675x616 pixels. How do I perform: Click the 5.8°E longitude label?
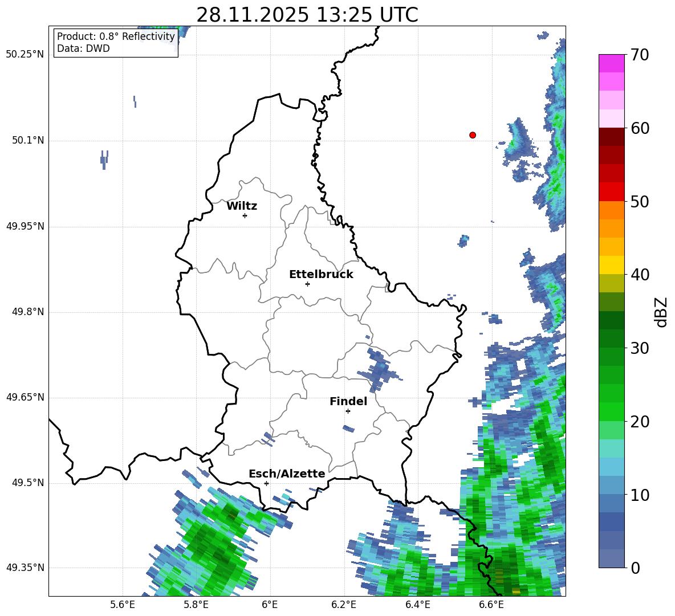click(196, 605)
